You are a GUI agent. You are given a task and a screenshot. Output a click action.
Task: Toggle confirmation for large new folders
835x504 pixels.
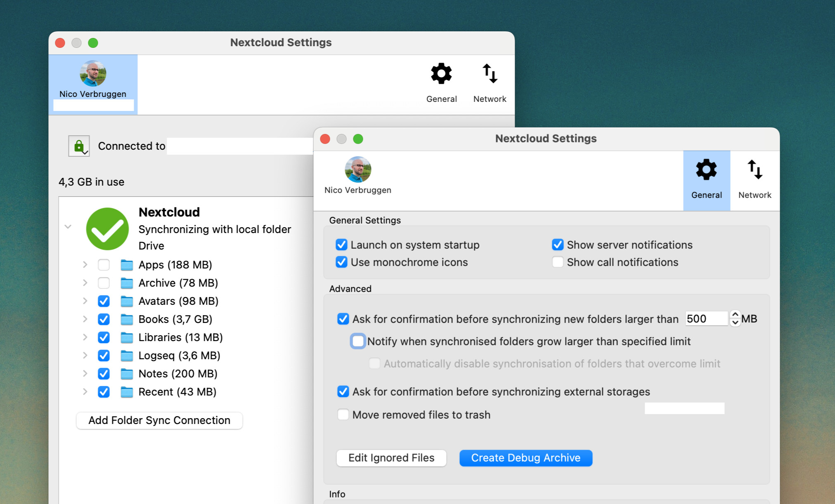pos(343,319)
